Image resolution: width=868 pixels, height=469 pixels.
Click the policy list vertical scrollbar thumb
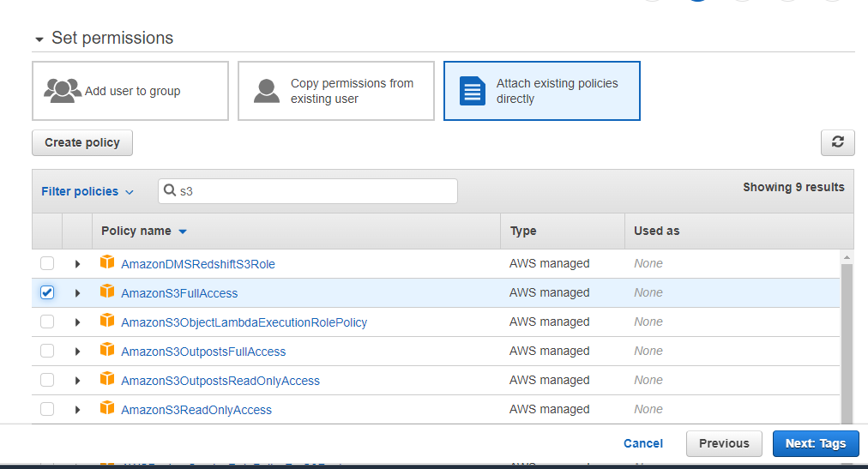coord(847,343)
